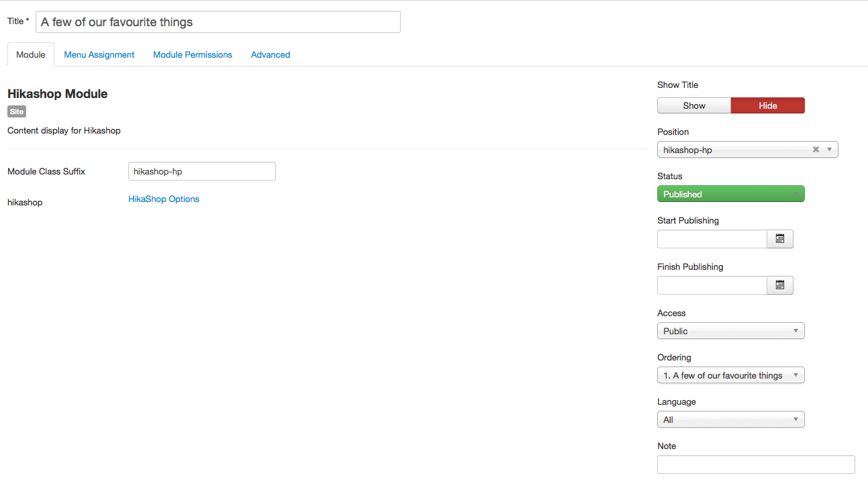868x490 pixels.
Task: Set Show Title to Show
Action: (x=694, y=105)
